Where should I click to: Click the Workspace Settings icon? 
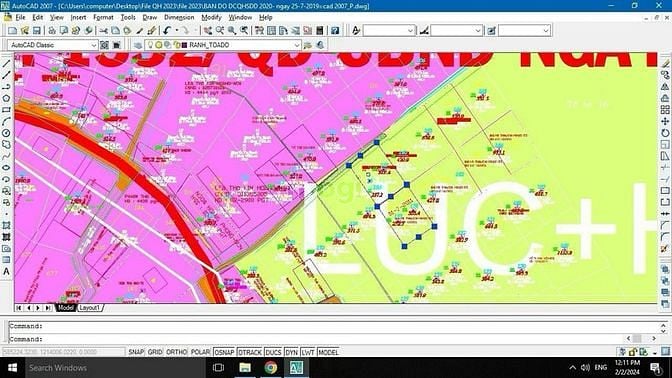104,45
